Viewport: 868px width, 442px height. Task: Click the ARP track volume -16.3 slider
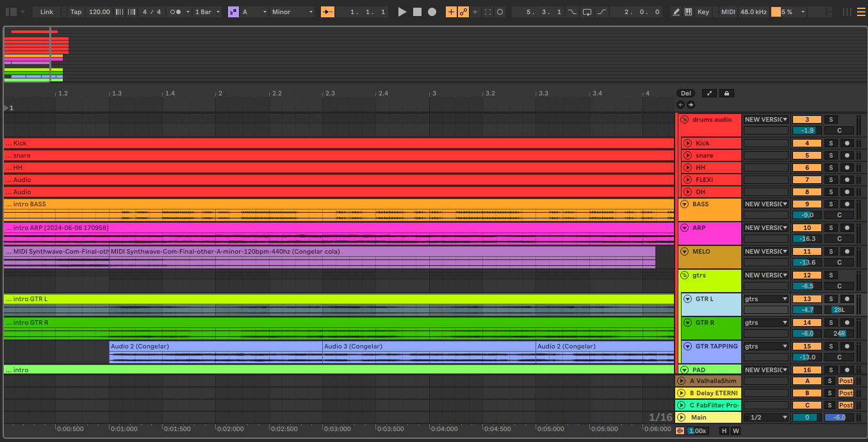pos(807,239)
